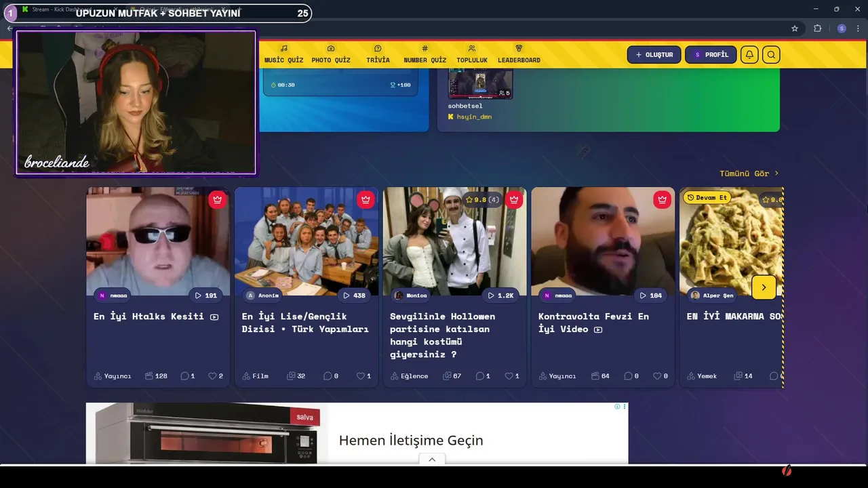Open the En İyi Htalks Kesiti thumbnail
Viewport: 868px width, 488px height.
coord(158,241)
